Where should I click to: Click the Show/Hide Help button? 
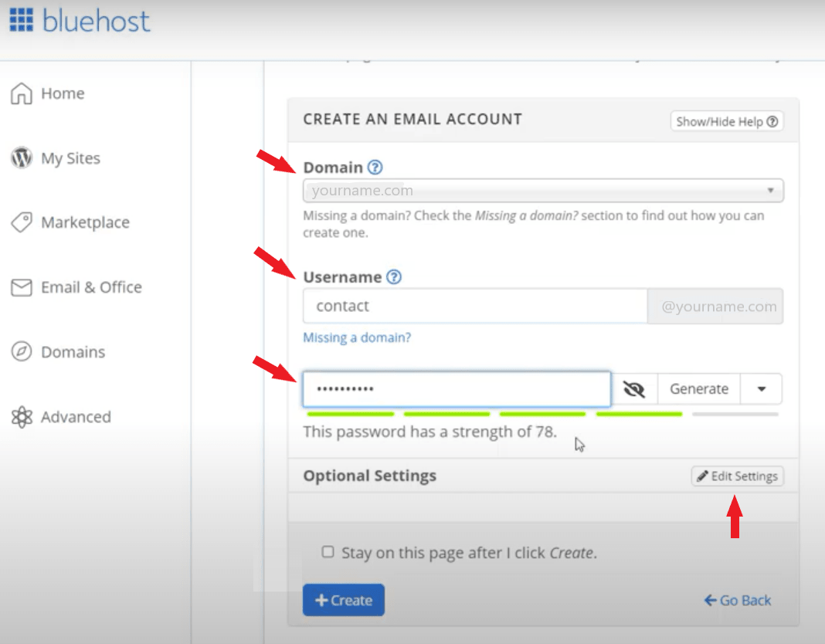coord(727,121)
